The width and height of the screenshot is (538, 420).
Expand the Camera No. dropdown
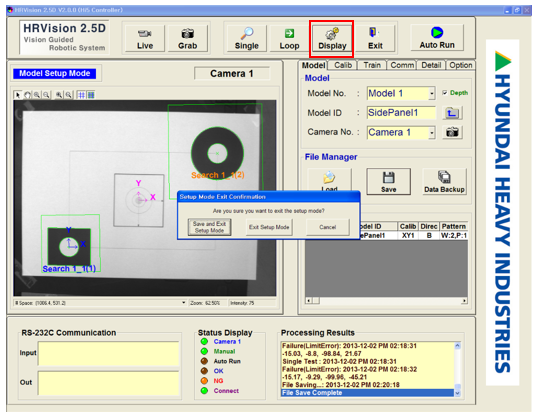432,132
